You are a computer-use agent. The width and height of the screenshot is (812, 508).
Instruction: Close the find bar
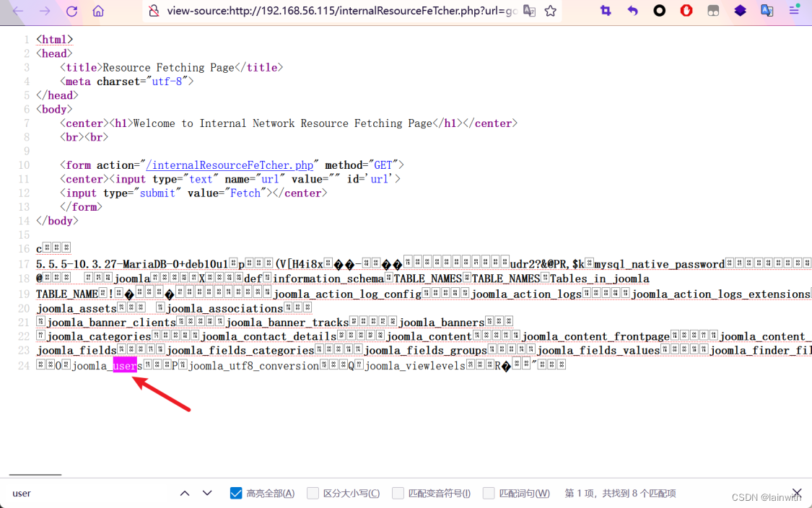click(797, 493)
